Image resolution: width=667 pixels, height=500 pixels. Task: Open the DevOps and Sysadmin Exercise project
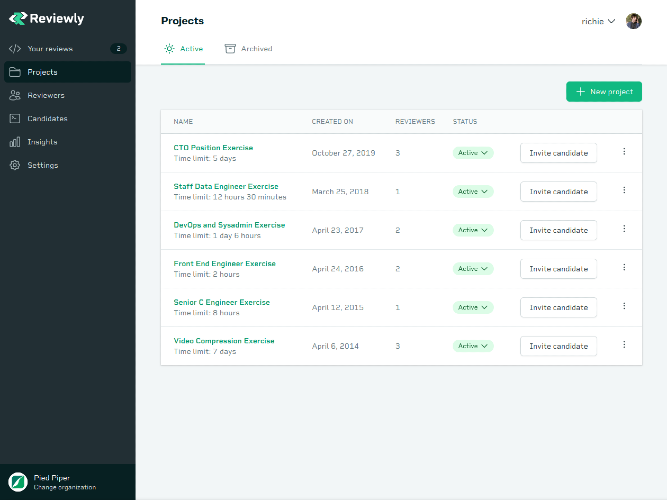[x=229, y=225]
